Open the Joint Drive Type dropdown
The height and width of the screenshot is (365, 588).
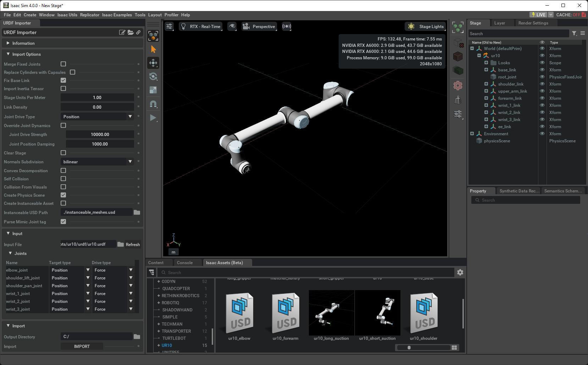(x=97, y=116)
